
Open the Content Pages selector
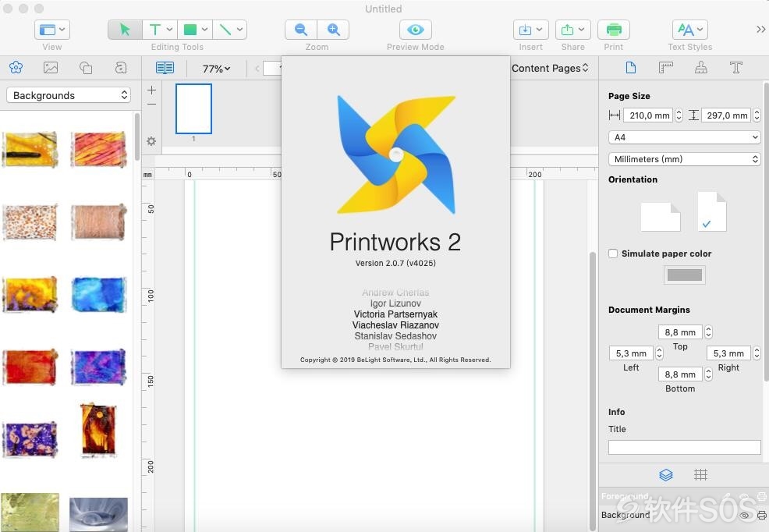[x=550, y=68]
